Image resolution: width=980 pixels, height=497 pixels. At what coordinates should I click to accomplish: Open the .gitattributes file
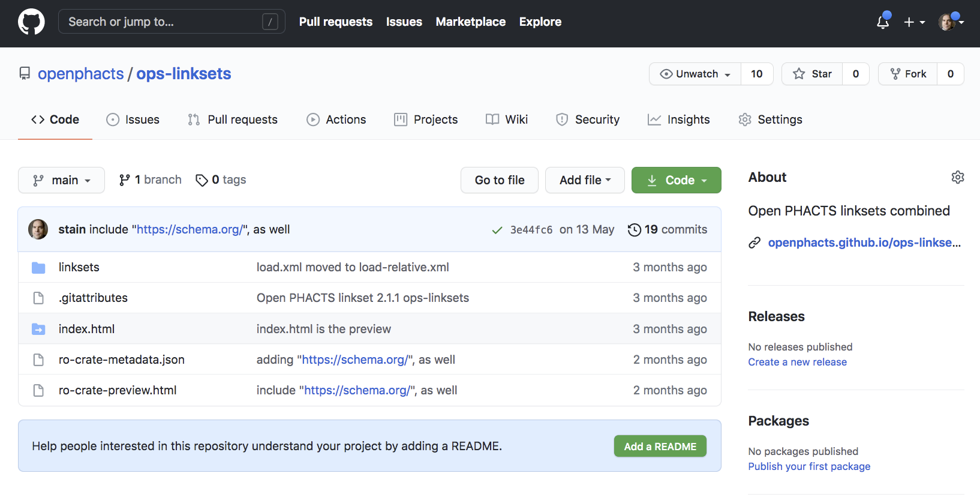[93, 298]
